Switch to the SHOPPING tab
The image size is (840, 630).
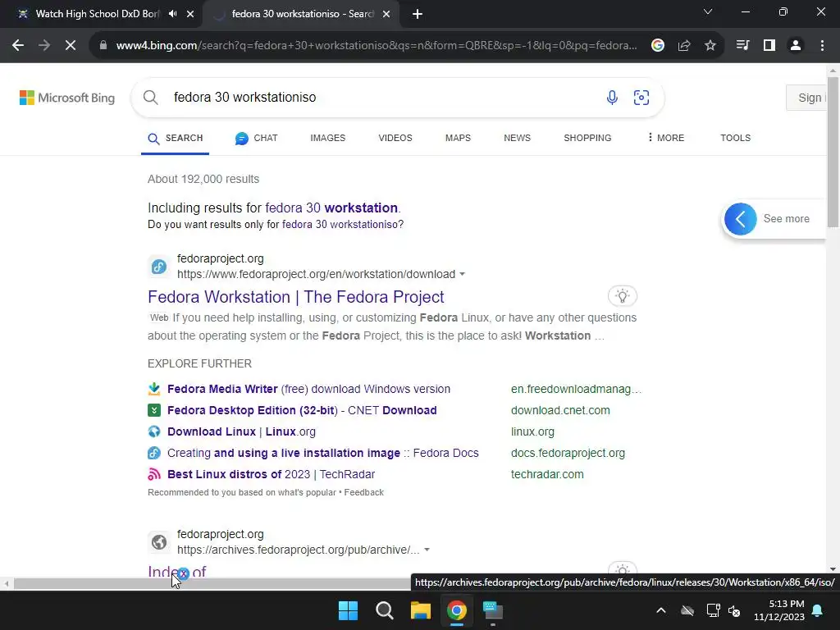[x=587, y=138]
